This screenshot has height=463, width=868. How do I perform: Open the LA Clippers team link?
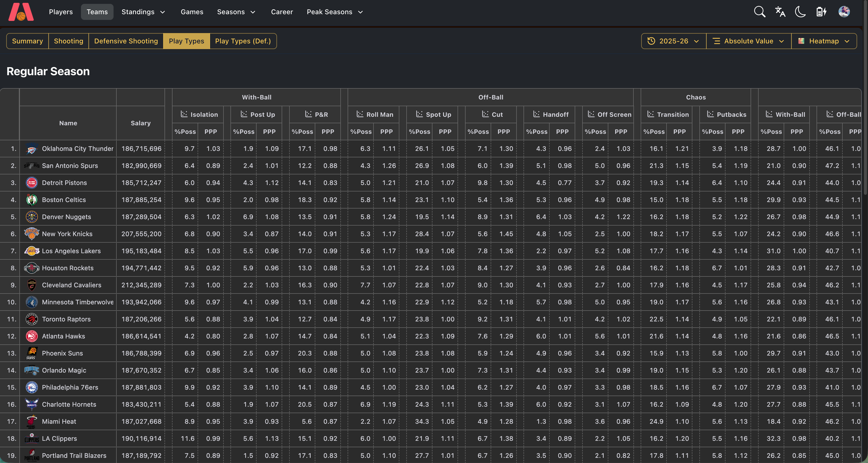59,438
